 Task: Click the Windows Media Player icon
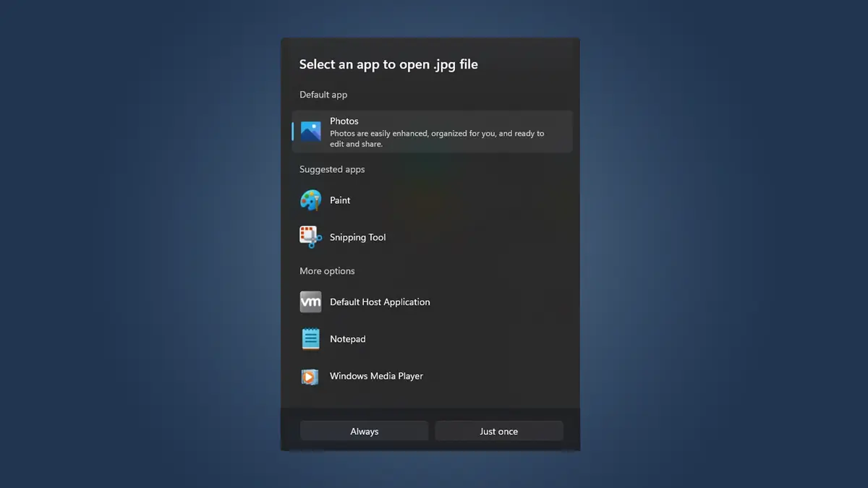[x=310, y=377]
